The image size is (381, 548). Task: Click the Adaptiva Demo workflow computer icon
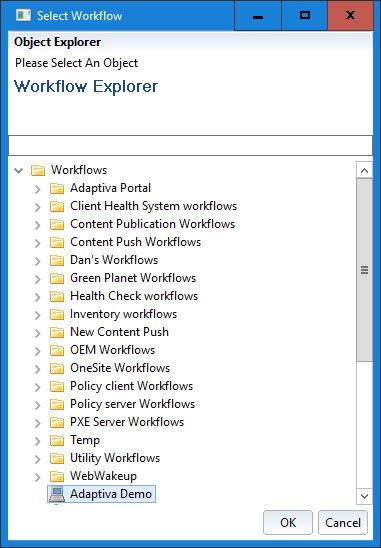click(x=57, y=494)
